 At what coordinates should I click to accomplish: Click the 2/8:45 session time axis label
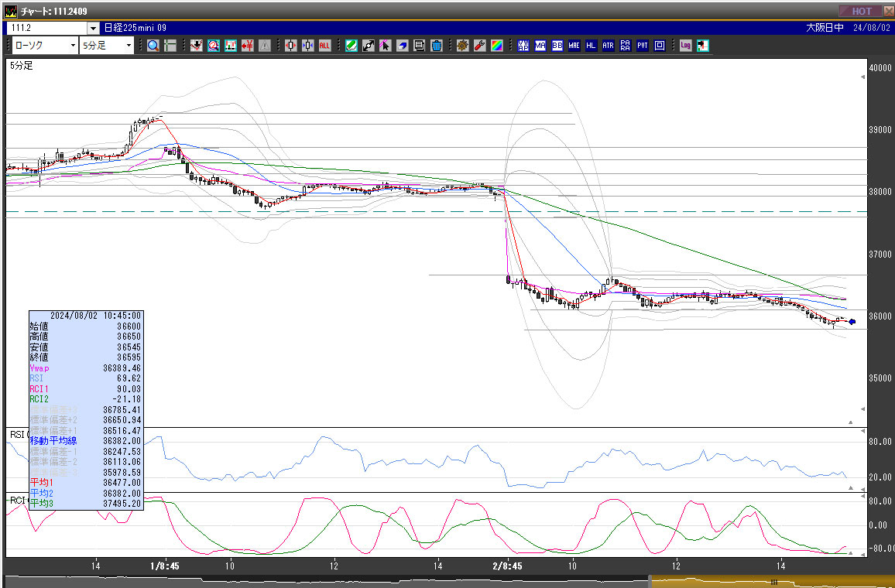pos(507,566)
